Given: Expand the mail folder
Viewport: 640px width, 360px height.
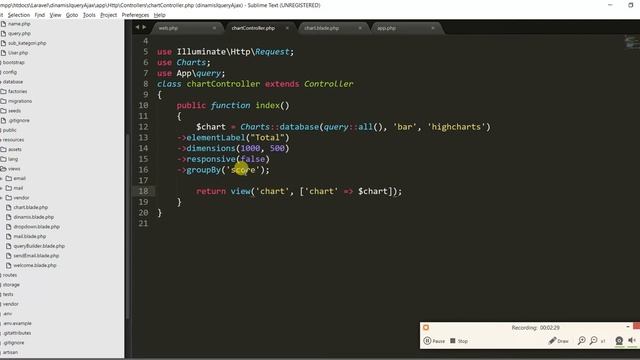Looking at the screenshot, I should (x=18, y=188).
